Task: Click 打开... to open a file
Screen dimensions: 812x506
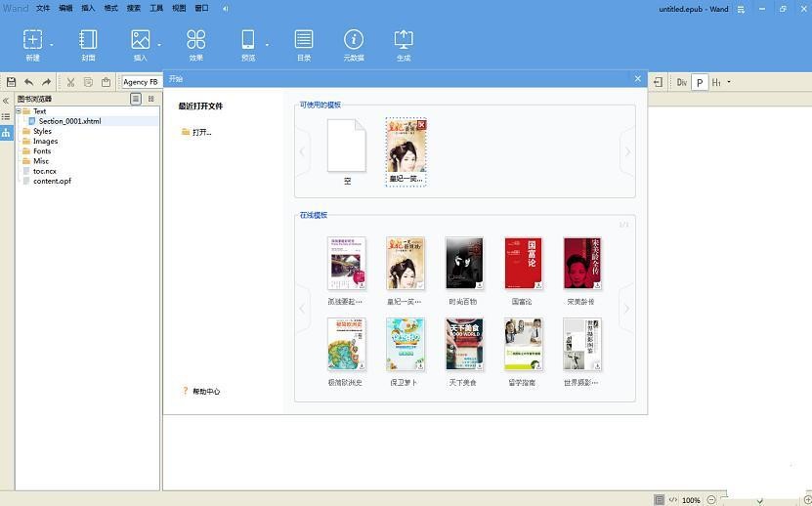Action: (196, 132)
